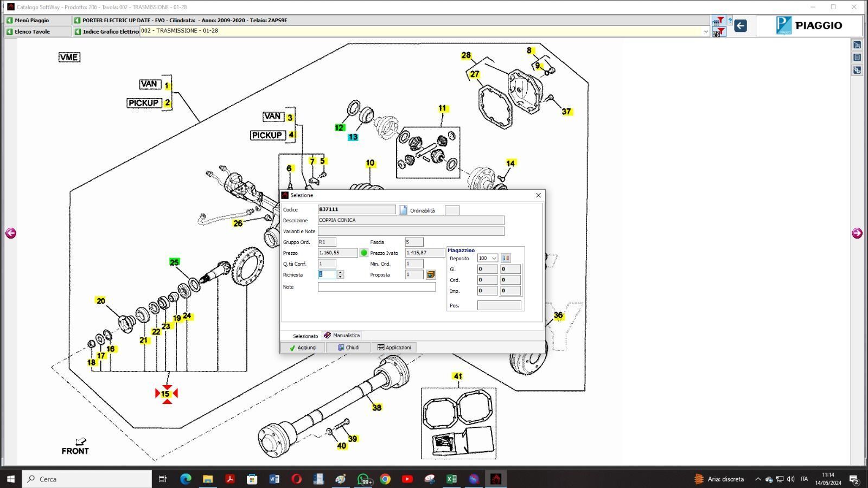Open Menù Piaggio
The width and height of the screenshot is (868, 488).
click(x=31, y=20)
